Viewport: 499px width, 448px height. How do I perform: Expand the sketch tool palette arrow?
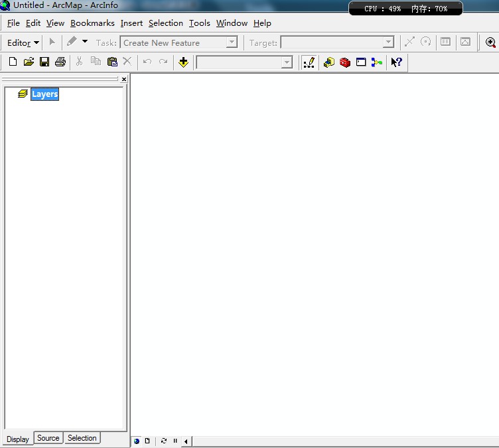(x=85, y=41)
